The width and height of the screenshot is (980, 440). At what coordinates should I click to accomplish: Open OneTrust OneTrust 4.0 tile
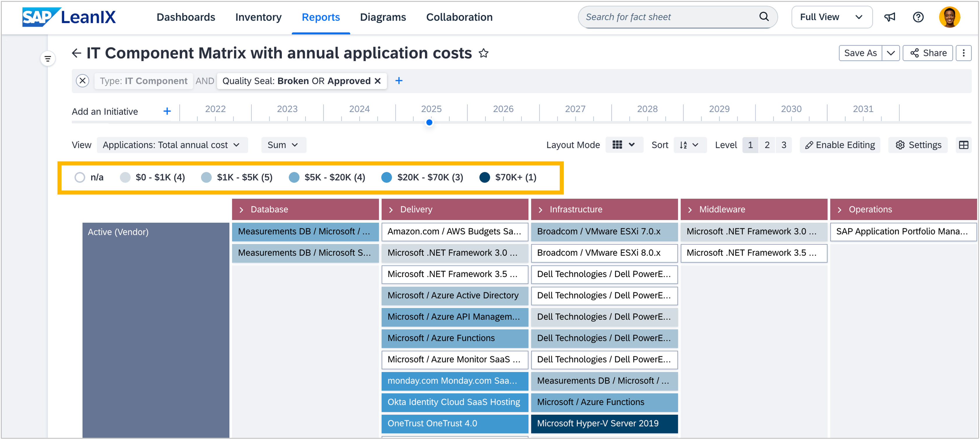pos(455,423)
